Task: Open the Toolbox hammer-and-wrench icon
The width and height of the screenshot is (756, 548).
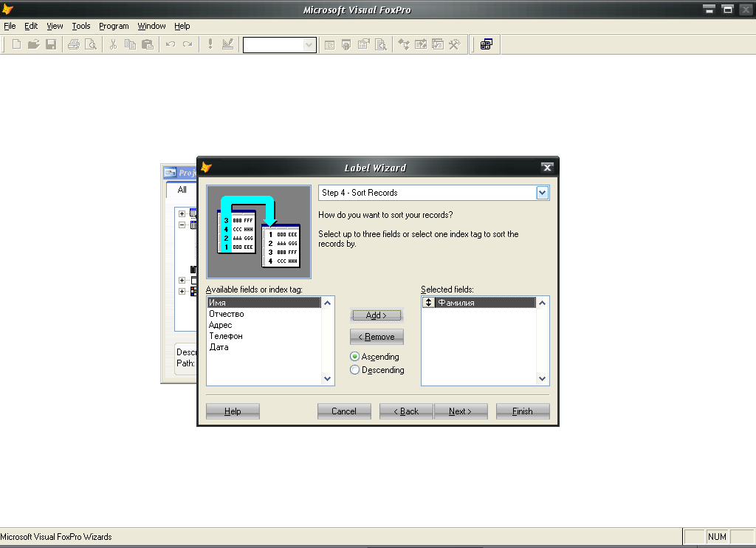Action: pos(455,45)
